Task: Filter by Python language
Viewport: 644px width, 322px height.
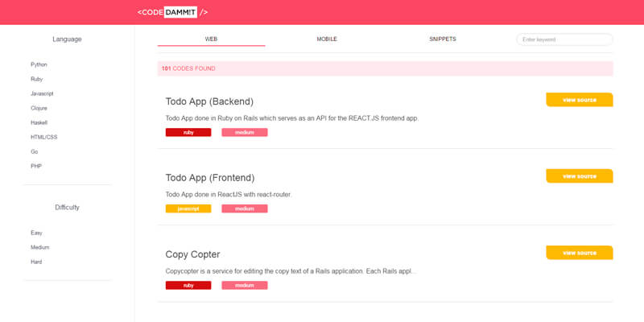Action: 39,64
